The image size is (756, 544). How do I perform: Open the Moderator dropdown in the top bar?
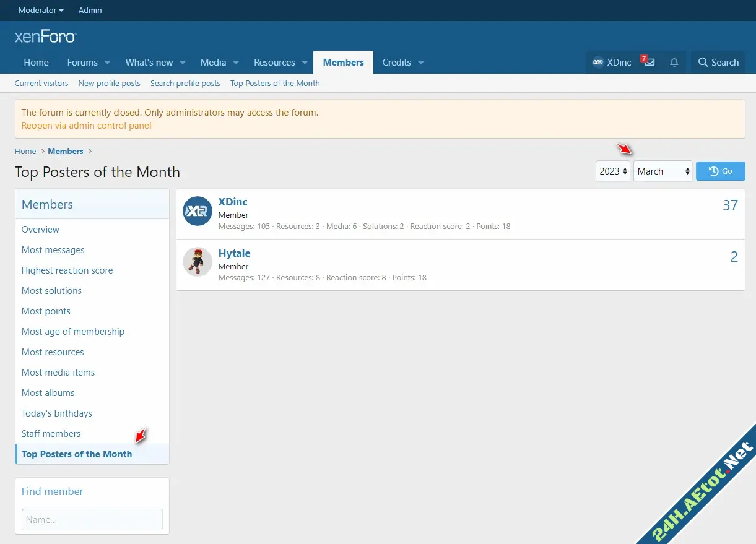(x=41, y=11)
